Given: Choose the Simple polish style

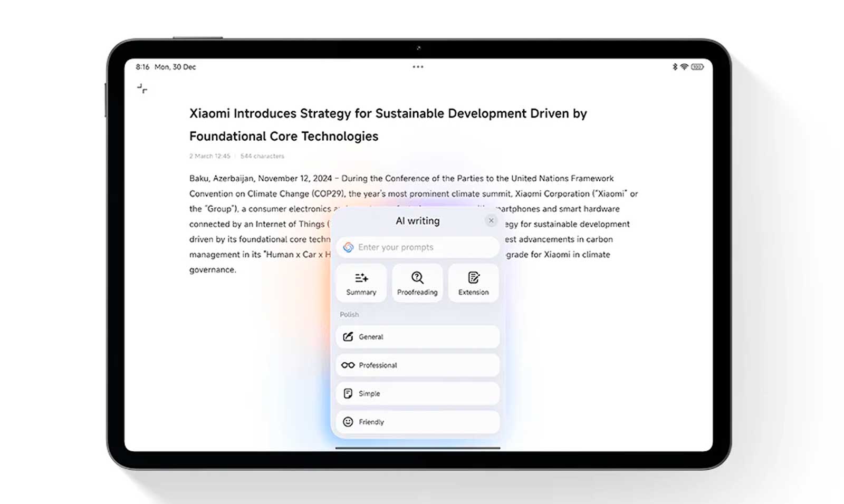Looking at the screenshot, I should click(x=417, y=394).
